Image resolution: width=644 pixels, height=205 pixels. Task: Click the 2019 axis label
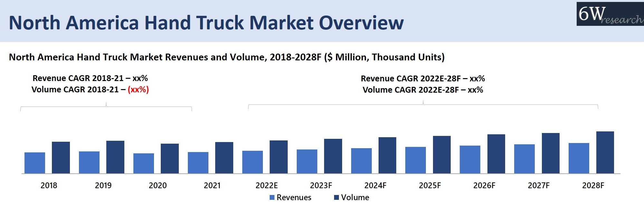pos(103,186)
